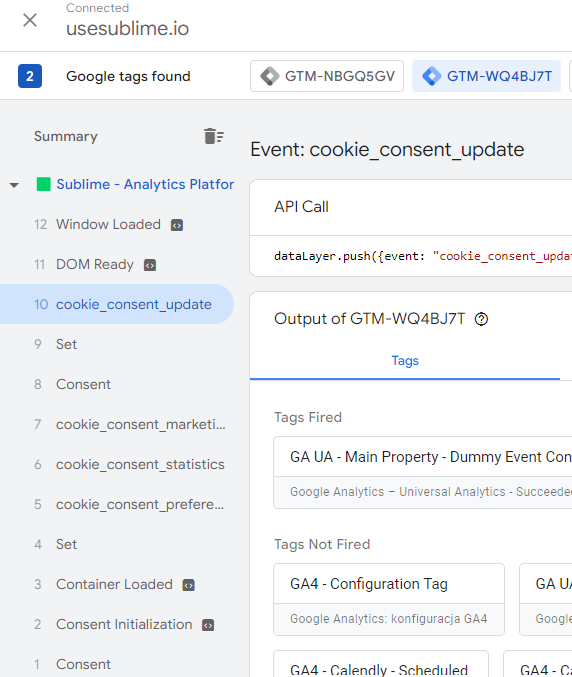Click the green square page status icon
This screenshot has width=572, height=677.
(44, 184)
